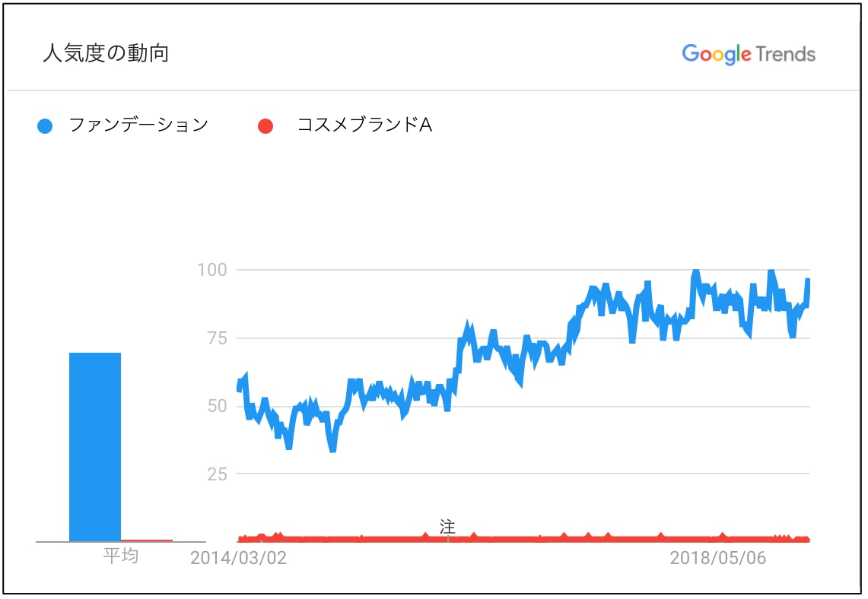868x599 pixels.
Task: Click the 平均 label under the bars
Action: pos(121,556)
